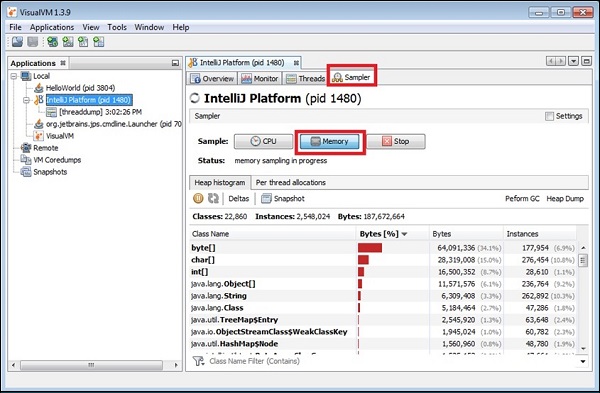Toggle the Deltas view
The image size is (600, 393).
238,199
